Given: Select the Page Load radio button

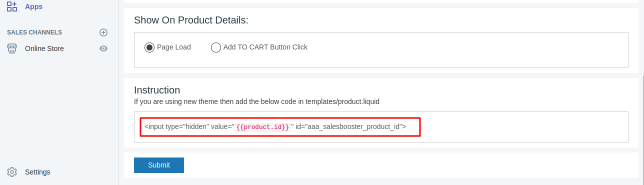Looking at the screenshot, I should click(149, 47).
